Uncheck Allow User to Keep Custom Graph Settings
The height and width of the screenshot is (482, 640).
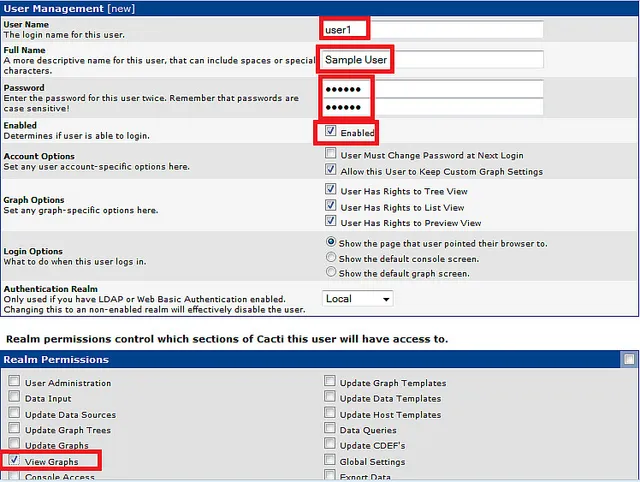[331, 171]
